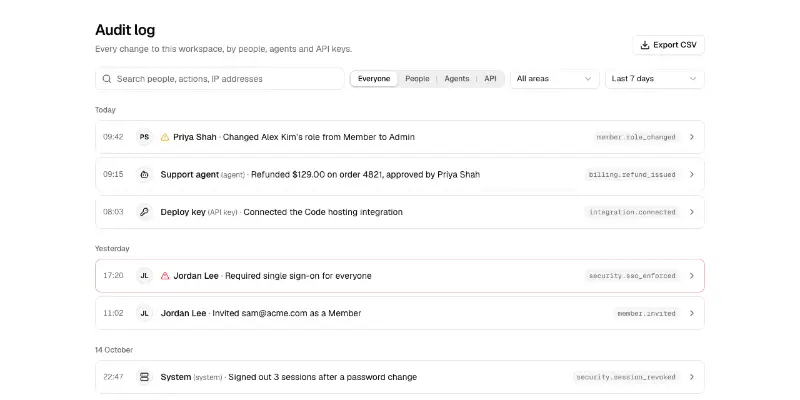Click the PS avatar on the 09:42 row

click(x=144, y=137)
